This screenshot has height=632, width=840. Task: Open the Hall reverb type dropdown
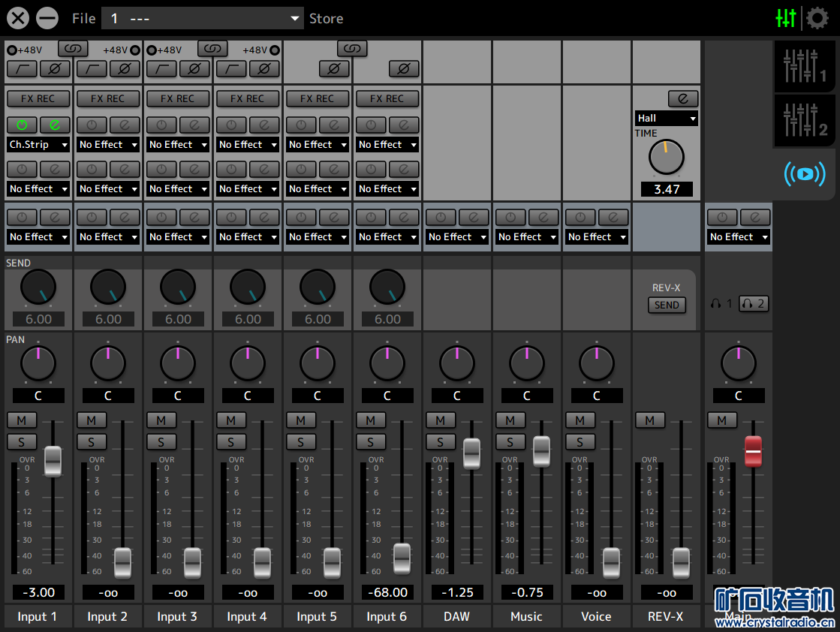(667, 119)
